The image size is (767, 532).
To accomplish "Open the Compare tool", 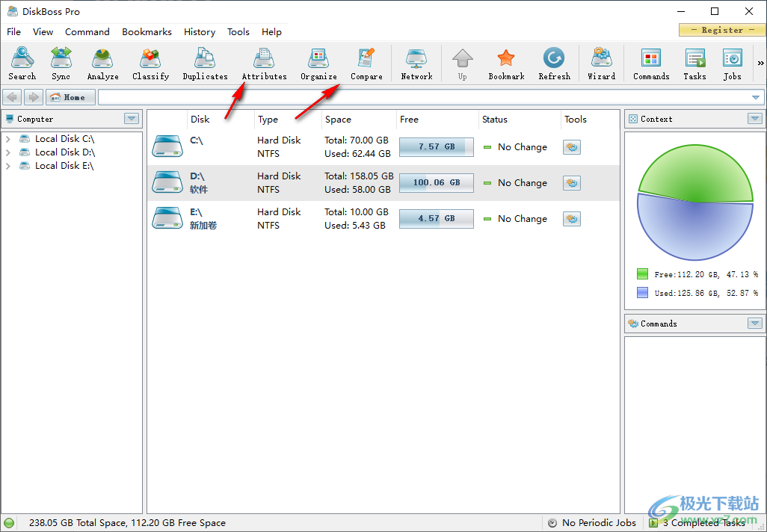I will tap(366, 64).
